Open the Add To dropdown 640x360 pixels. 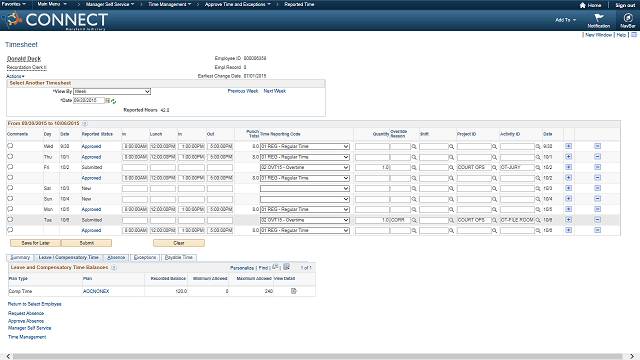point(565,20)
